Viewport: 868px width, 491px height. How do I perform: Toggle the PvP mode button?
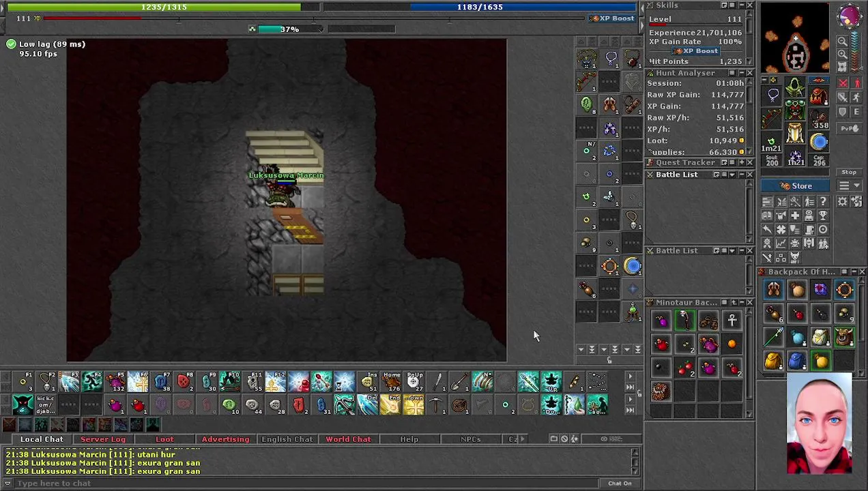849,128
